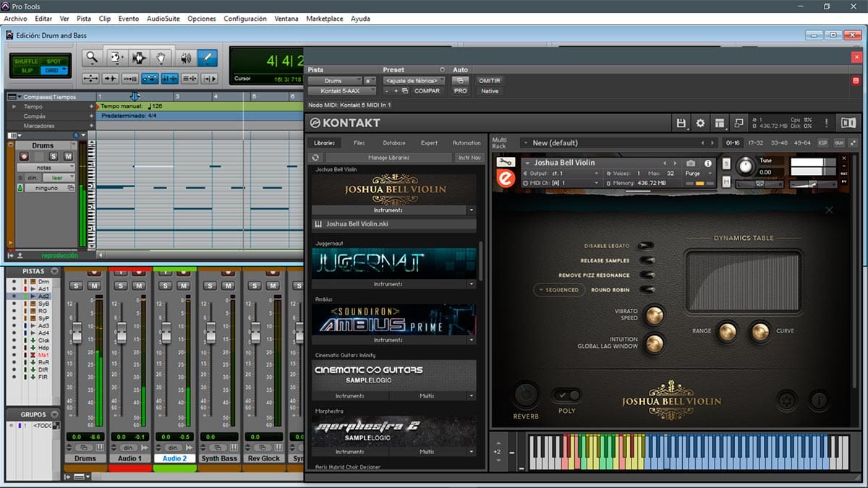
Task: Select the Pencil tool
Action: tap(208, 58)
